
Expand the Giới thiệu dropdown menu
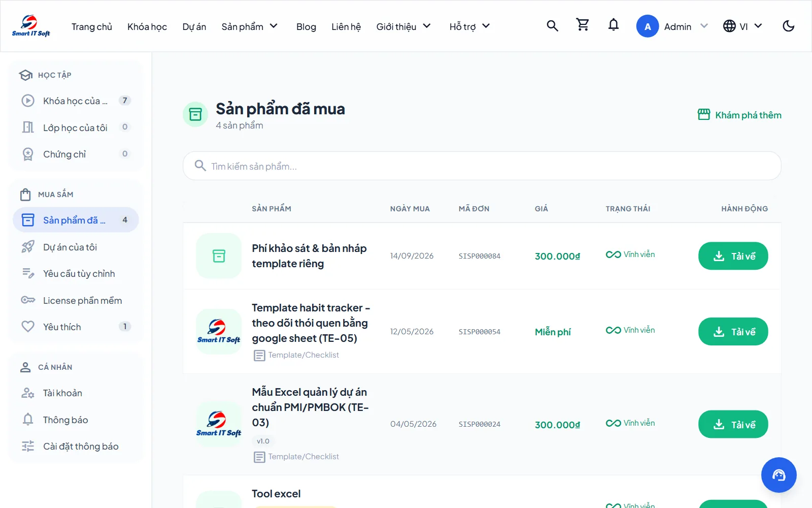[x=403, y=26]
